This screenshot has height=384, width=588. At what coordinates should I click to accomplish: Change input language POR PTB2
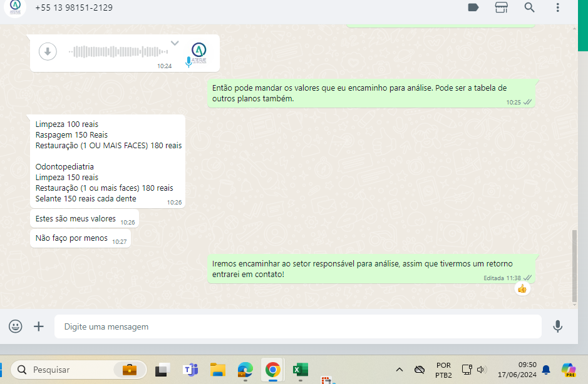click(x=443, y=370)
